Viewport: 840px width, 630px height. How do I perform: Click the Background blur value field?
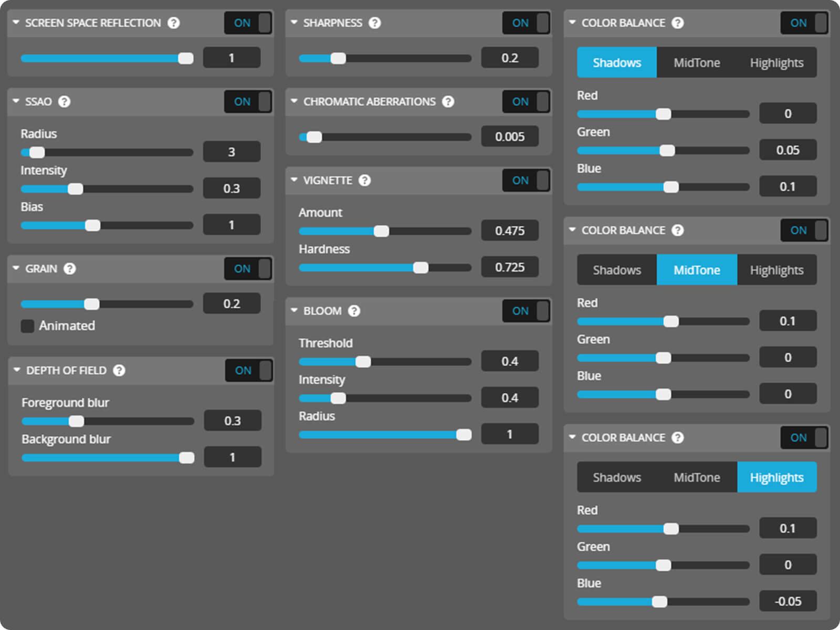tap(232, 457)
